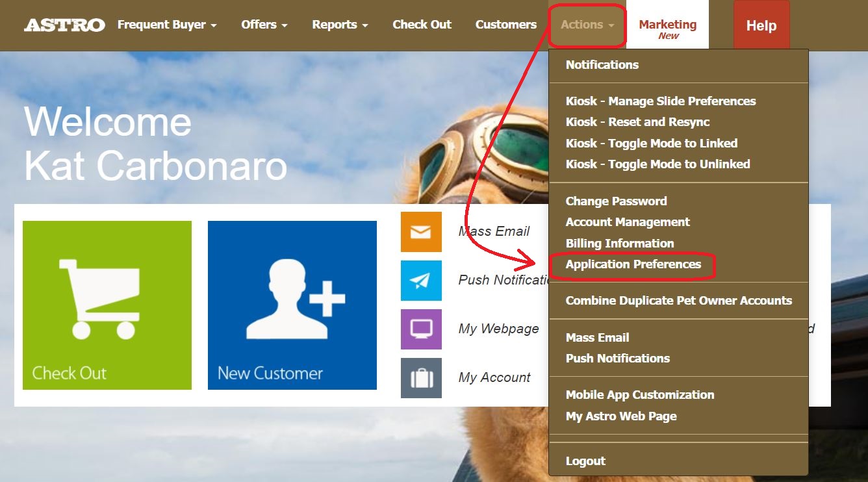Click the Push Notifications link in the panel
Image resolution: width=868 pixels, height=482 pixels.
[504, 280]
